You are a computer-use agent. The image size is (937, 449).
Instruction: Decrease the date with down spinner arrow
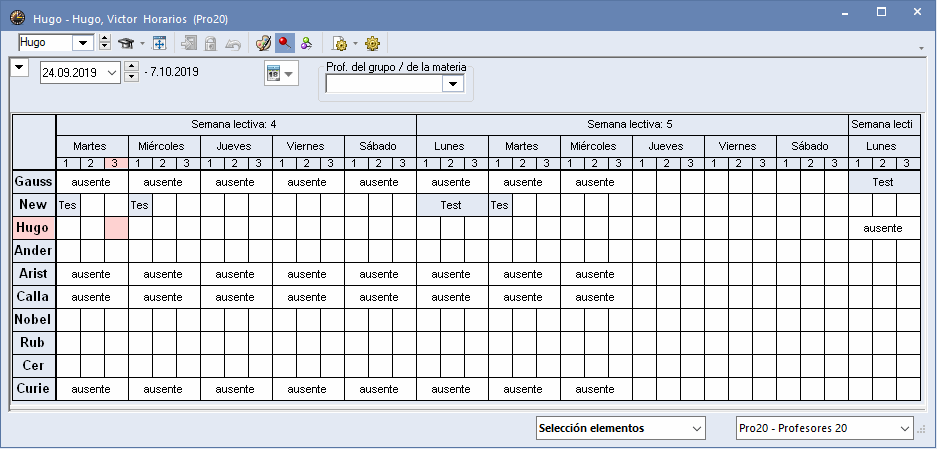pyautogui.click(x=131, y=77)
